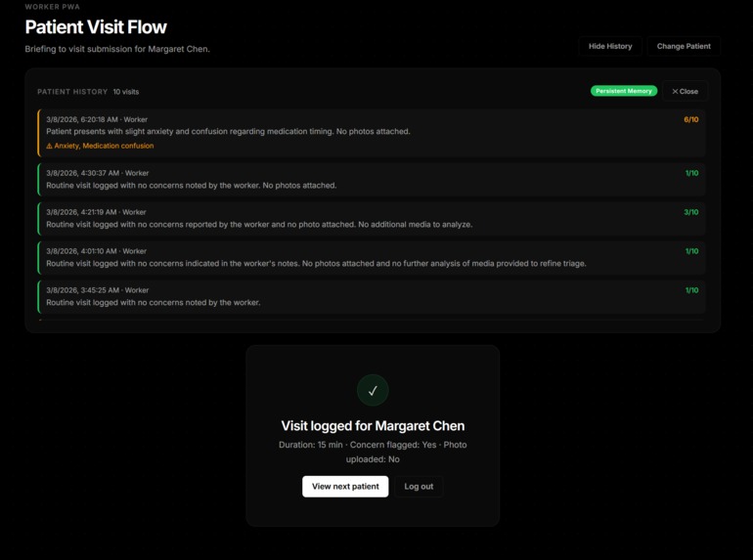Image resolution: width=753 pixels, height=560 pixels.
Task: Click the Patient History heading
Action: (72, 92)
